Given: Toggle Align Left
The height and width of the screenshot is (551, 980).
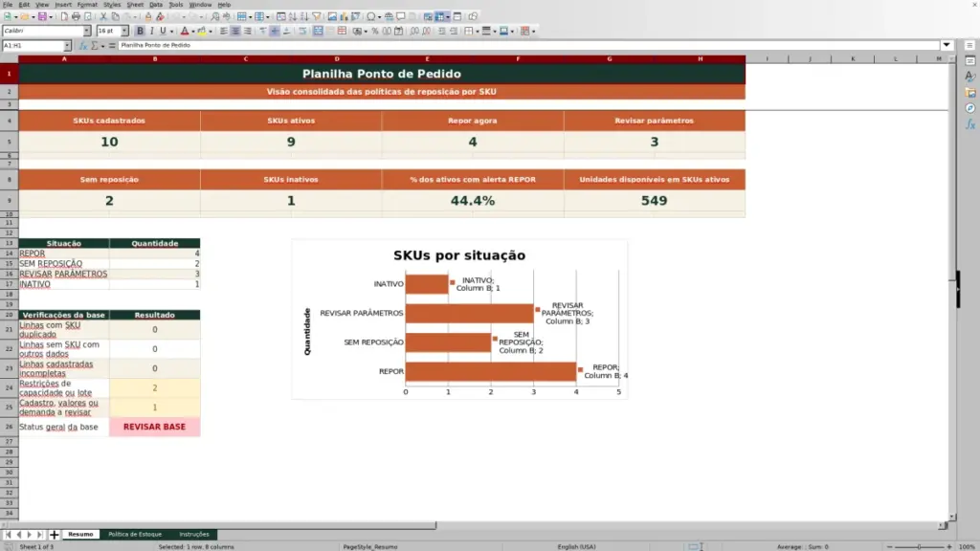Looking at the screenshot, I should point(224,32).
